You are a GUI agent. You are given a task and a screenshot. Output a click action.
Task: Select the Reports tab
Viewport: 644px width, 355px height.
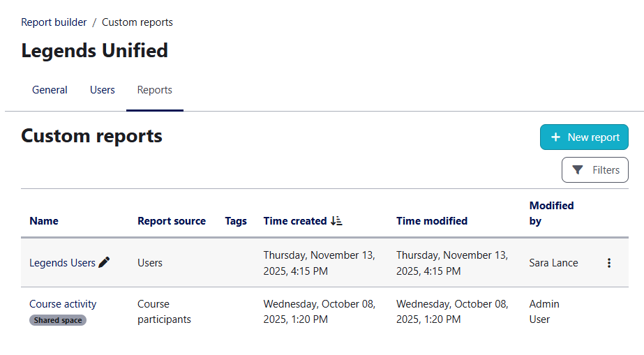(x=155, y=90)
